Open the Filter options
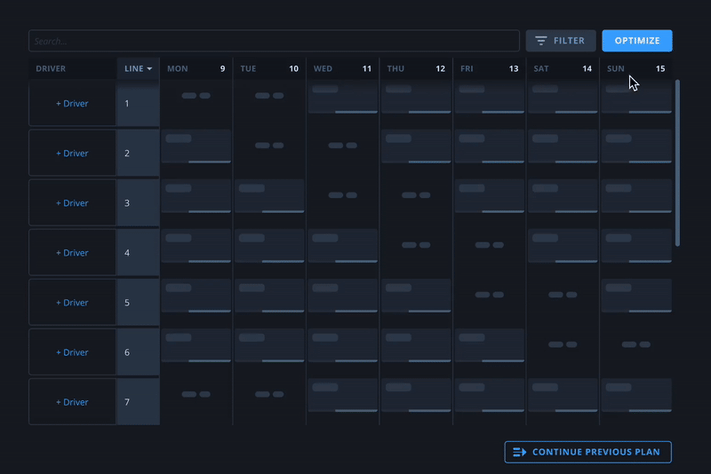Screen dimensions: 711x474 click(x=560, y=41)
